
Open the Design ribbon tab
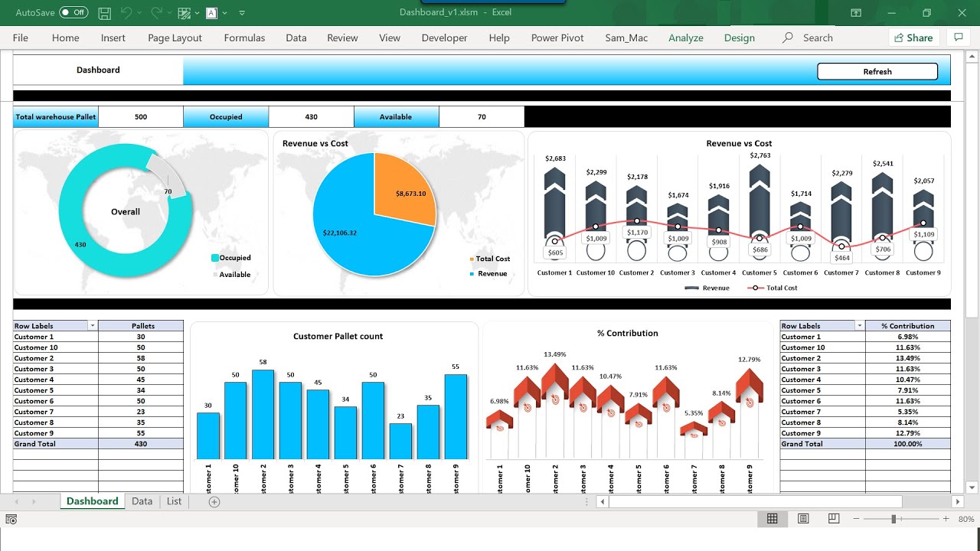(740, 37)
